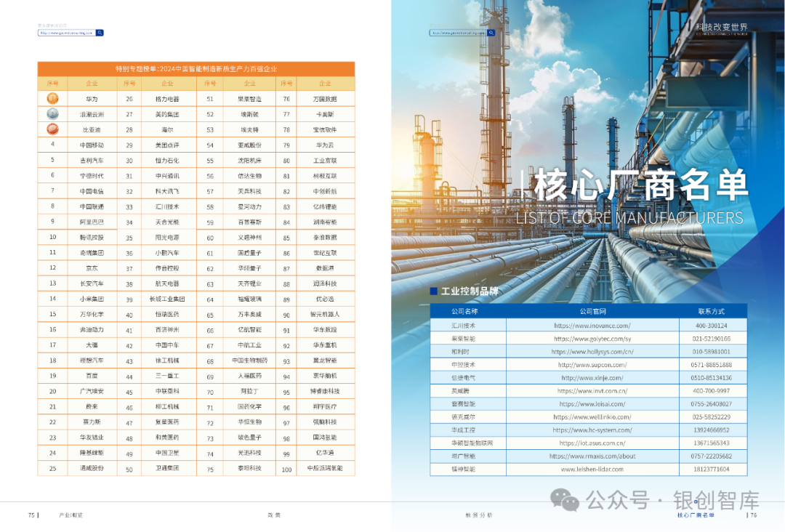Viewport: 785px width, 532px height.
Task: Click the URL input field on the right page
Action: 458,33
